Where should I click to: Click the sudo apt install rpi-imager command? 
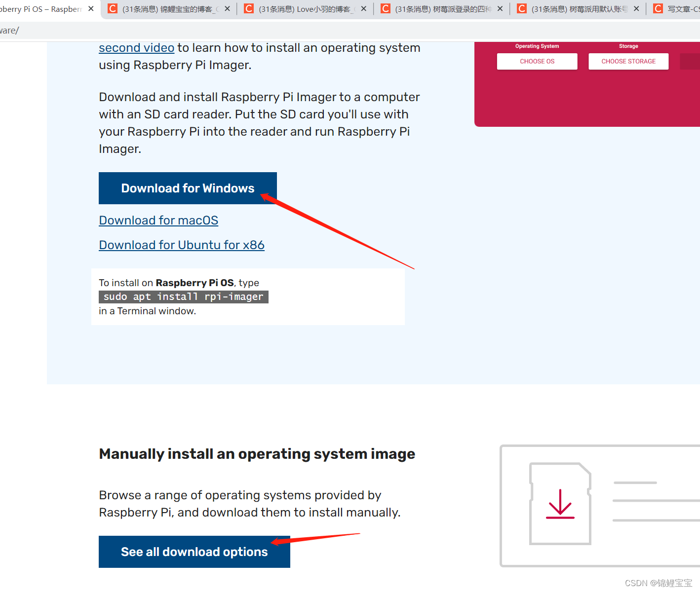(x=184, y=296)
